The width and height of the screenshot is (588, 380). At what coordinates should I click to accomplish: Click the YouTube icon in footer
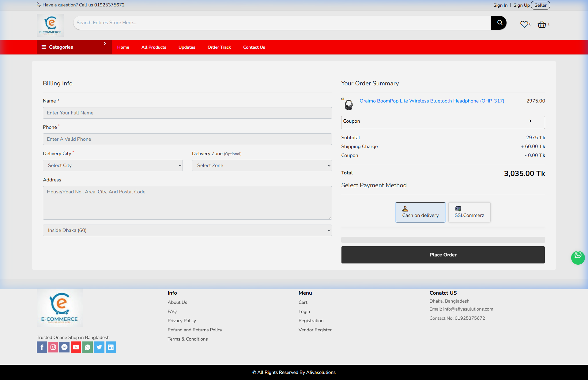pyautogui.click(x=76, y=347)
